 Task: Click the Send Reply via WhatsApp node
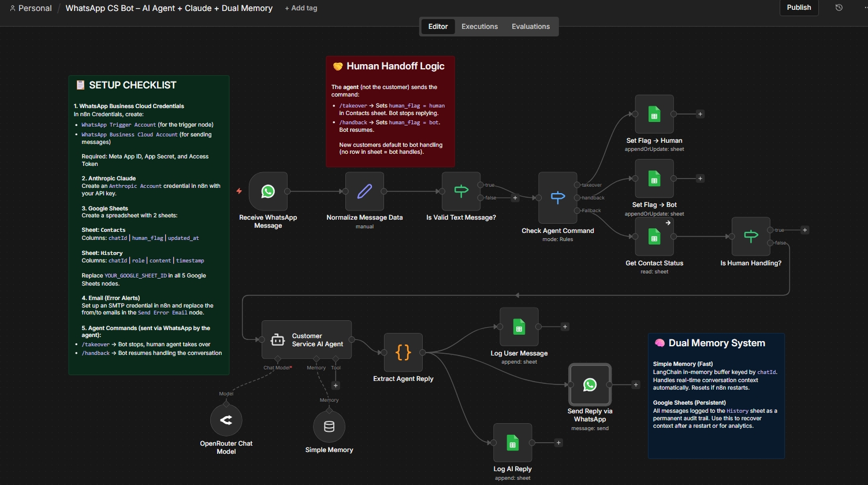(590, 384)
